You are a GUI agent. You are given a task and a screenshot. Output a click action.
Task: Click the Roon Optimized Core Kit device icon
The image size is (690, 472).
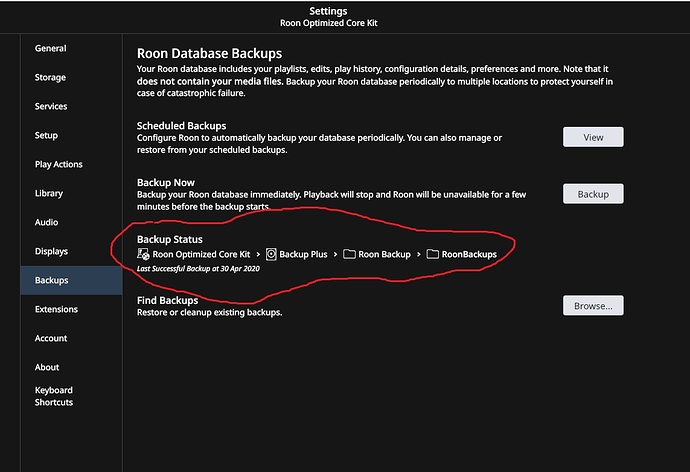coord(143,254)
